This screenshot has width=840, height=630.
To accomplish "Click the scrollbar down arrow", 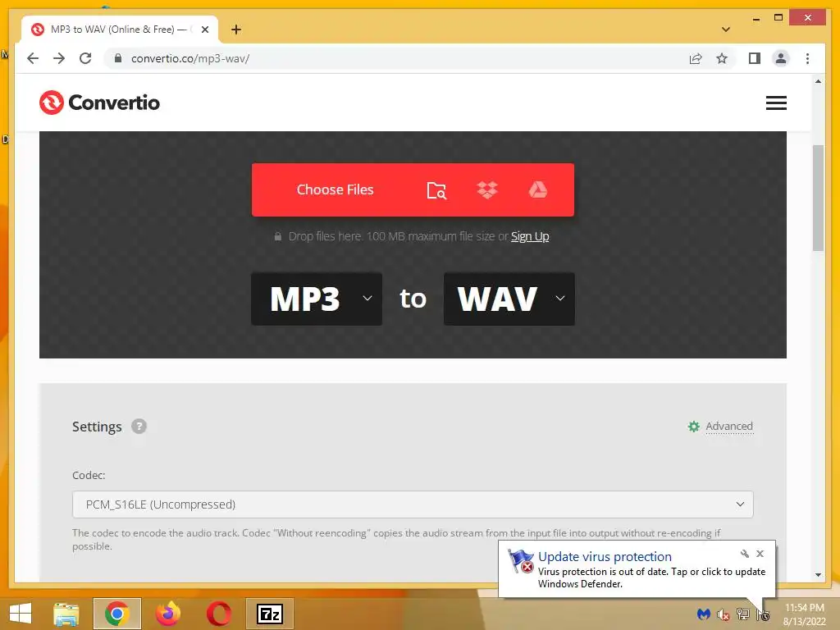I will [x=818, y=575].
